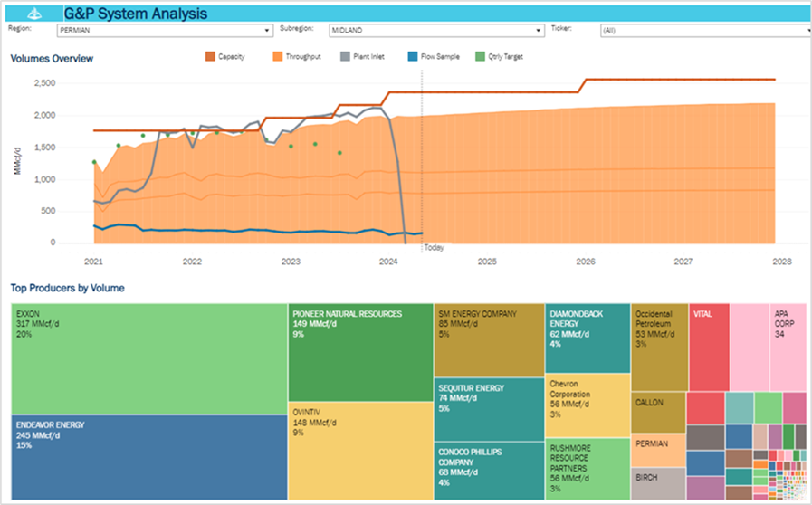Click the Qtrly Target legend label
812x505 pixels.
(505, 56)
